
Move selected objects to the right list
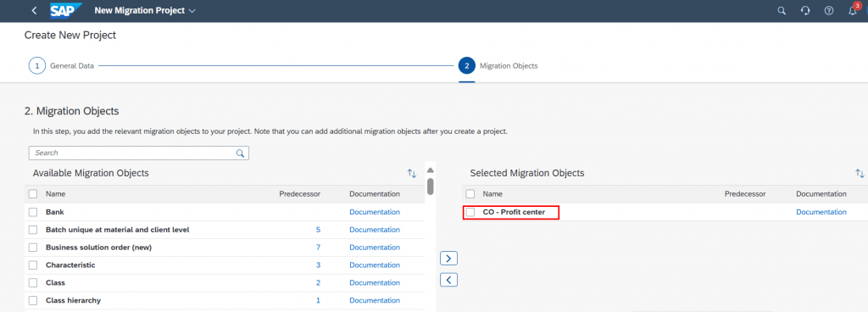click(449, 259)
